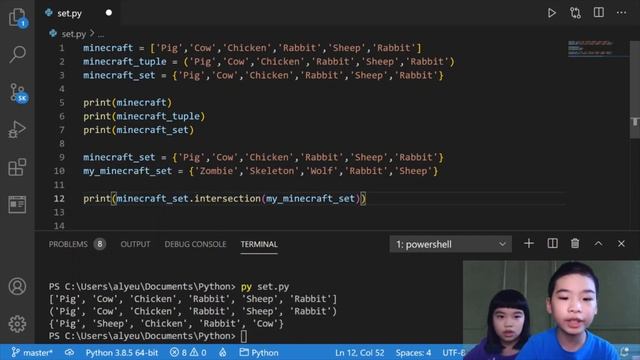The image size is (640, 360).
Task: Click the flame icon in status bar
Action: [222, 352]
